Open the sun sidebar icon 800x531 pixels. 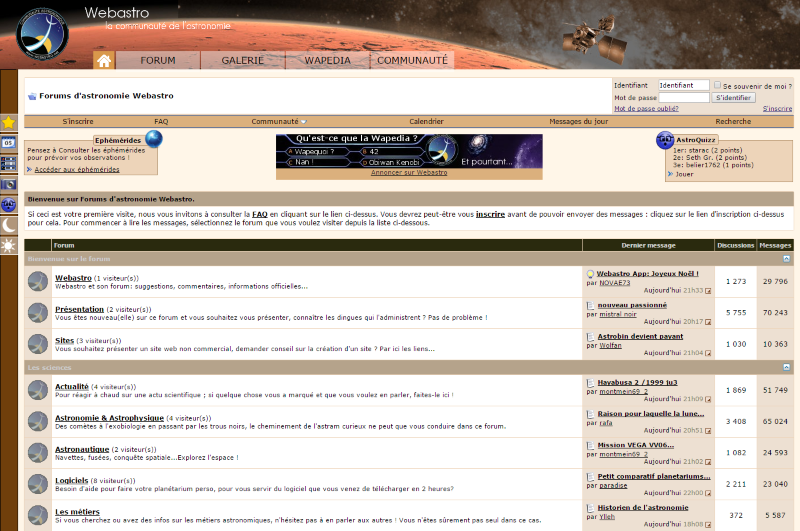pyautogui.click(x=9, y=246)
